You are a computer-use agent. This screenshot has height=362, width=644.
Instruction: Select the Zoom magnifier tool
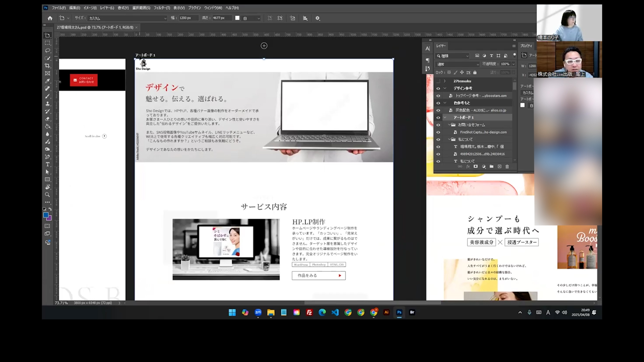[48, 195]
